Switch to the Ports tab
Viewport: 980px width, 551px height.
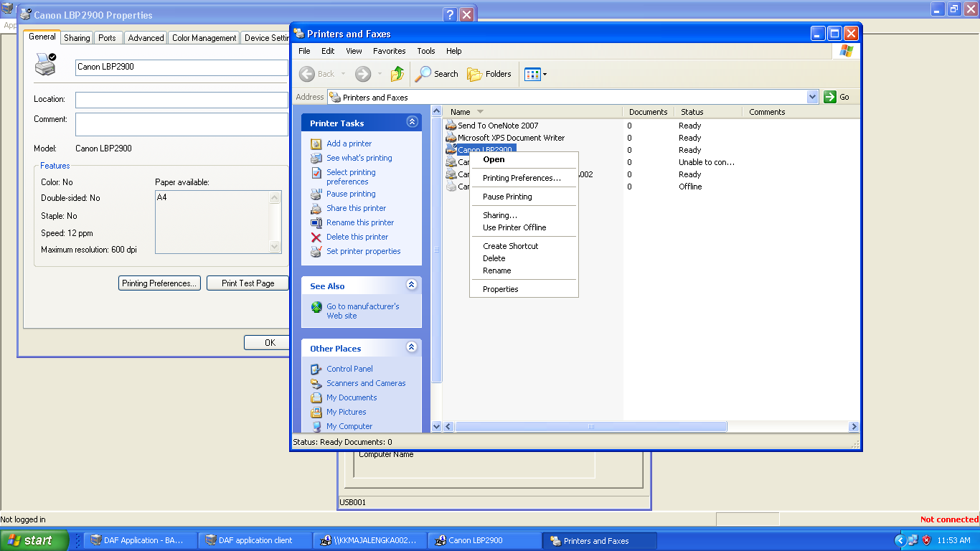click(108, 38)
